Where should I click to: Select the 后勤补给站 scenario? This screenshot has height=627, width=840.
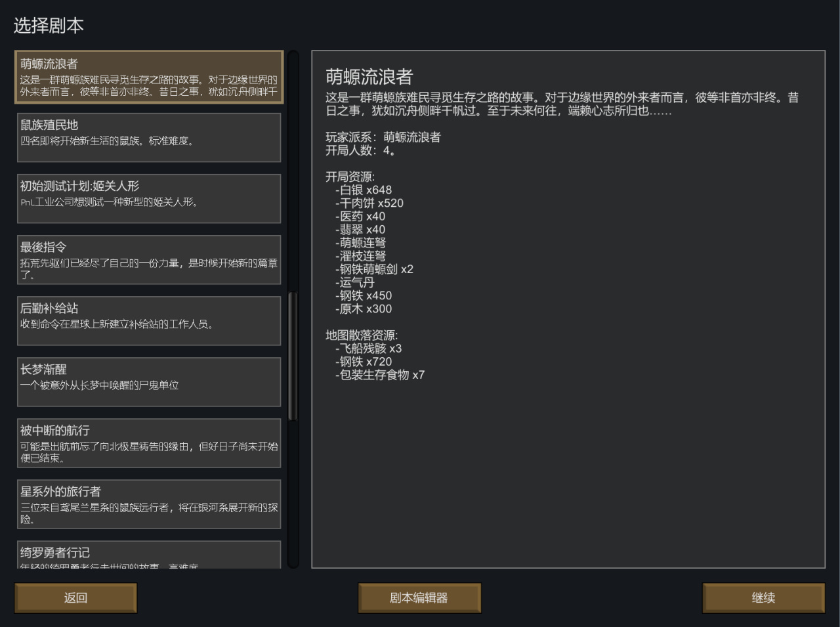coord(149,320)
